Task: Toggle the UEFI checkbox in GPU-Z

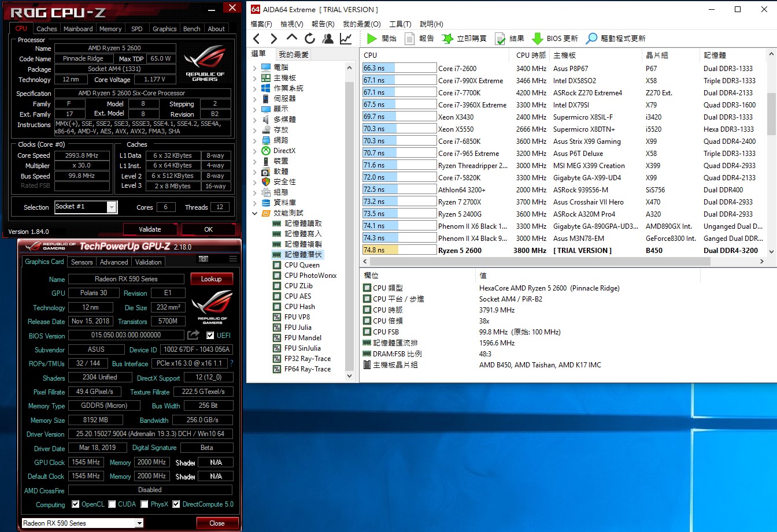Action: [210, 335]
